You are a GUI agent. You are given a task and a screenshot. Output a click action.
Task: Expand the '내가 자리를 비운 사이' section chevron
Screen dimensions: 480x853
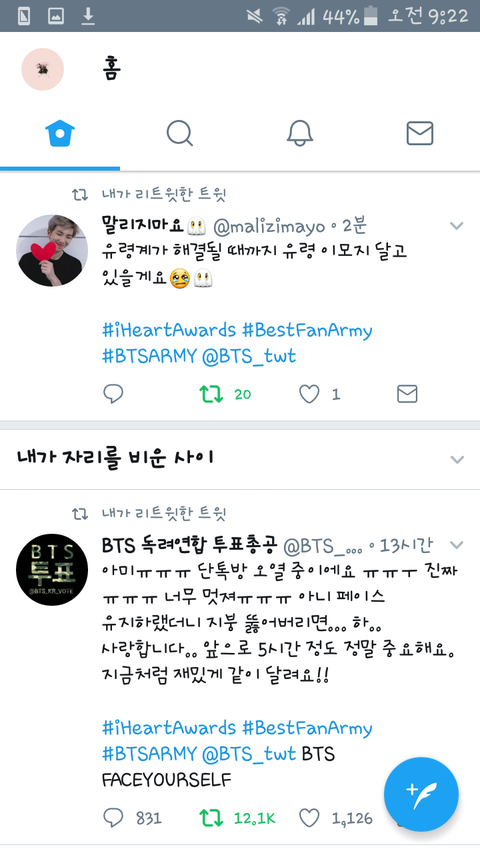click(x=457, y=459)
